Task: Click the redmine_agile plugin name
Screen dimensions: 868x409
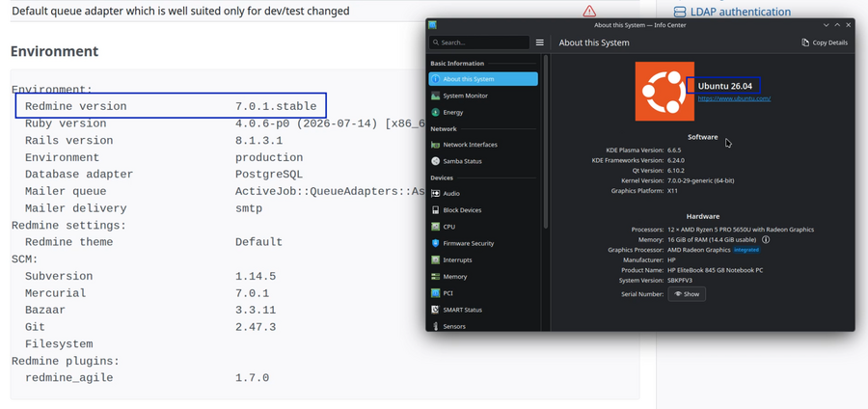Action: (68, 378)
